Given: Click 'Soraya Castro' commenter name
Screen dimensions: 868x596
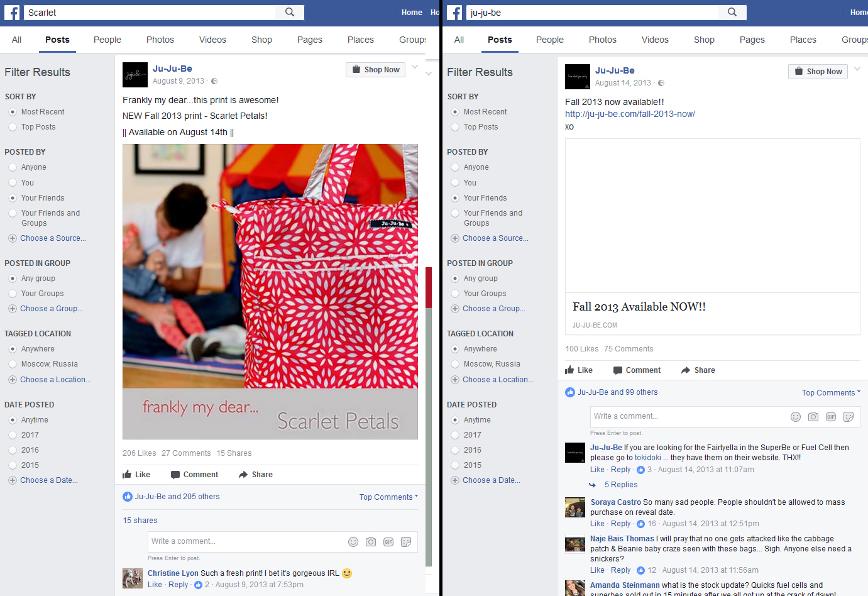Looking at the screenshot, I should click(616, 502).
